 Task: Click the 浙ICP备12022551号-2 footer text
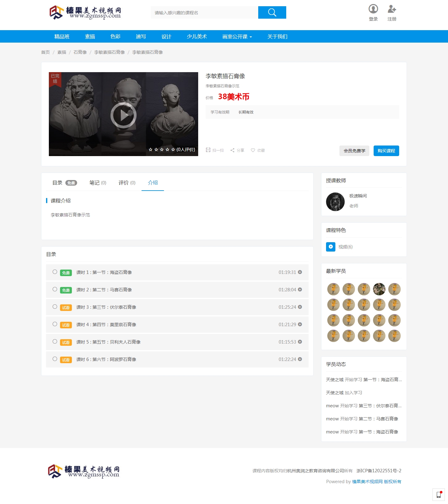click(379, 471)
